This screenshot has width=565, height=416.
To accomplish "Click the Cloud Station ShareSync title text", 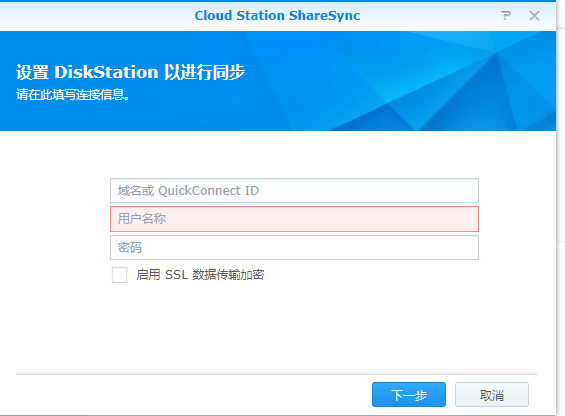I will pos(277,16).
